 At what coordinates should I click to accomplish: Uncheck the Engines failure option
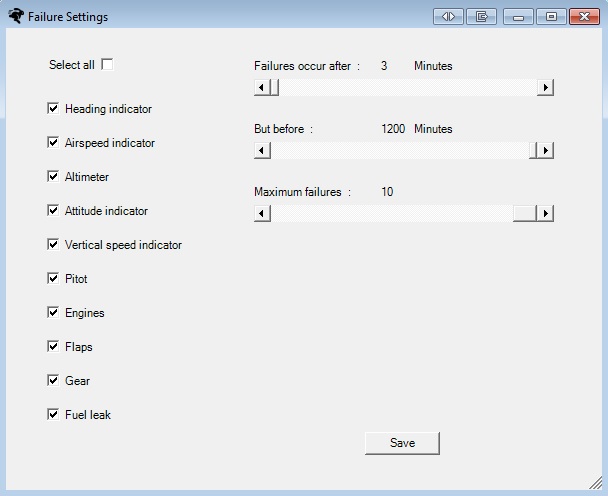coord(53,312)
